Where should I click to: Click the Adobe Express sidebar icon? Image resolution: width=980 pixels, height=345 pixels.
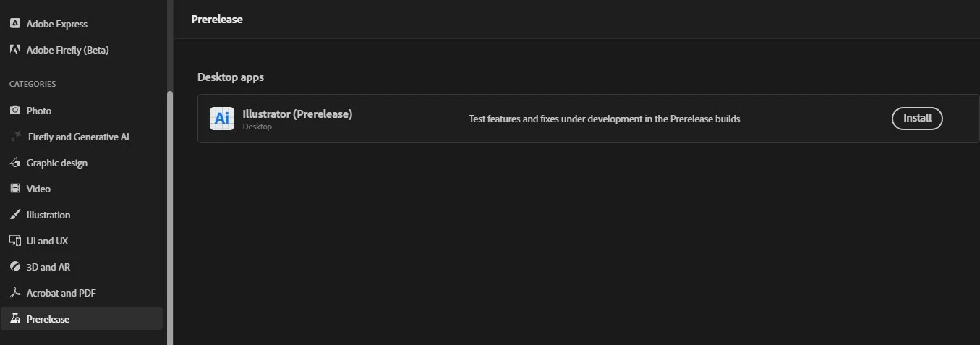[x=14, y=24]
